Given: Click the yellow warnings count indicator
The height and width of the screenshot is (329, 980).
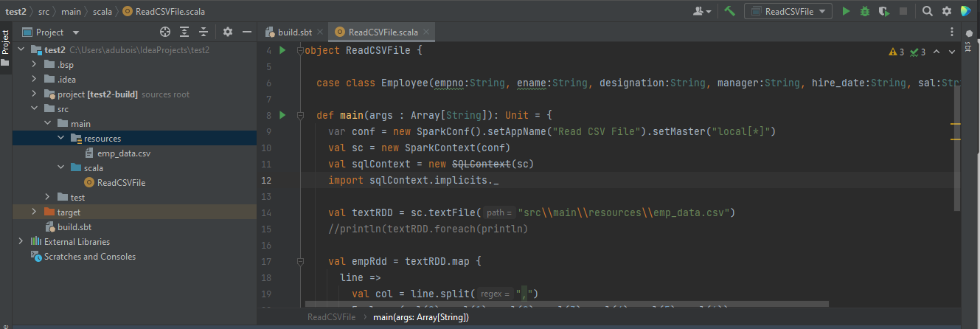Looking at the screenshot, I should (897, 52).
